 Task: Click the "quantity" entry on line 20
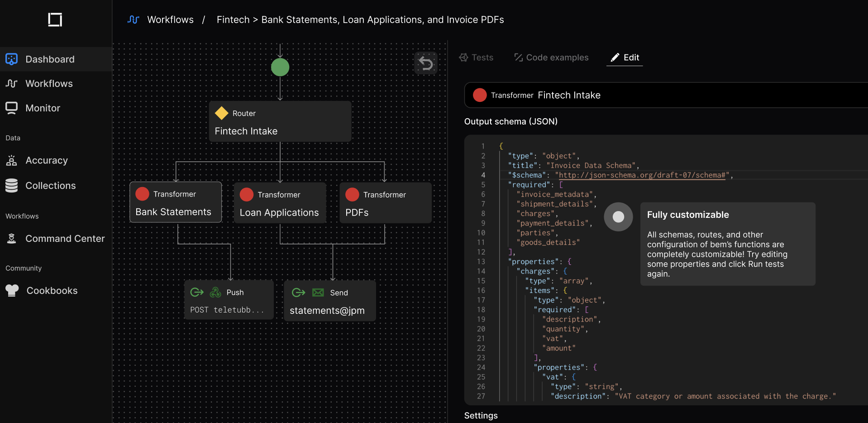(x=563, y=329)
